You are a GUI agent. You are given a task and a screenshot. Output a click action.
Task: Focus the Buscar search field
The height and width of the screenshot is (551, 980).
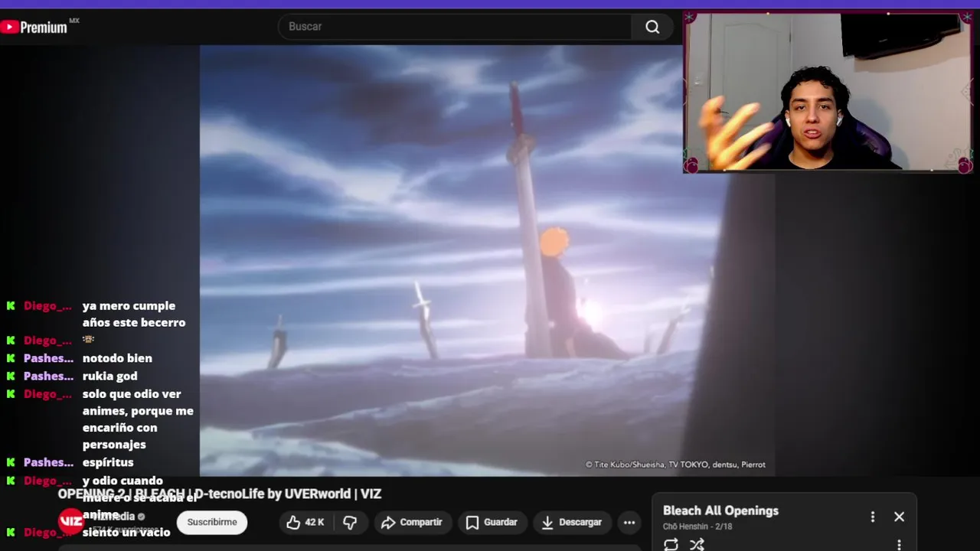pos(455,27)
